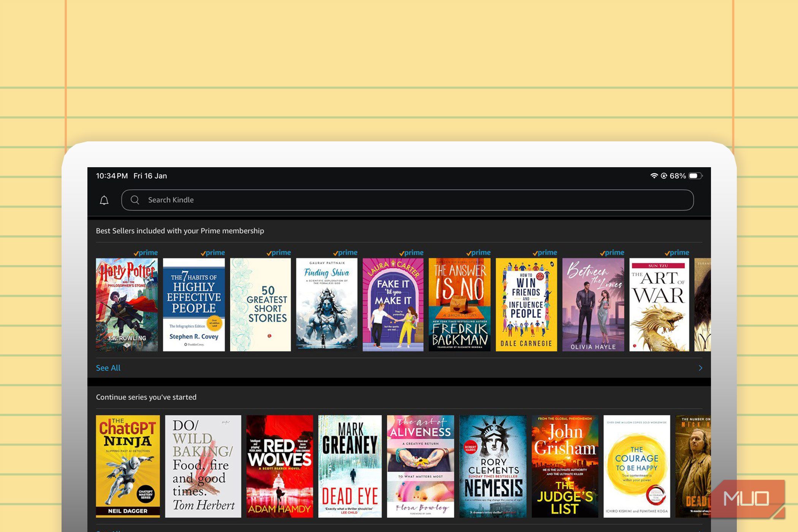
Task: Open Harry Potter and the Philosopher's Stone
Action: coord(127,303)
